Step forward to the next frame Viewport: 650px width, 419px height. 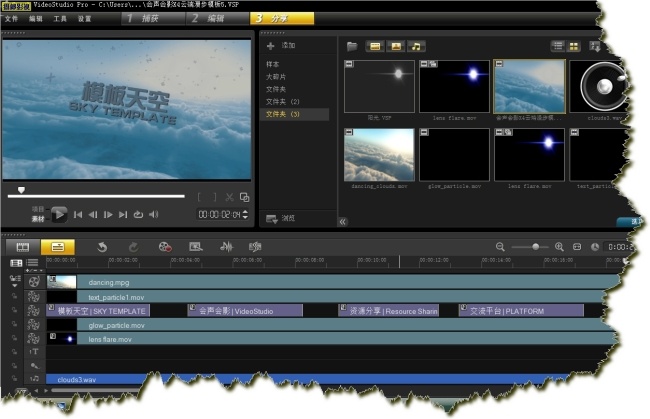(108, 214)
